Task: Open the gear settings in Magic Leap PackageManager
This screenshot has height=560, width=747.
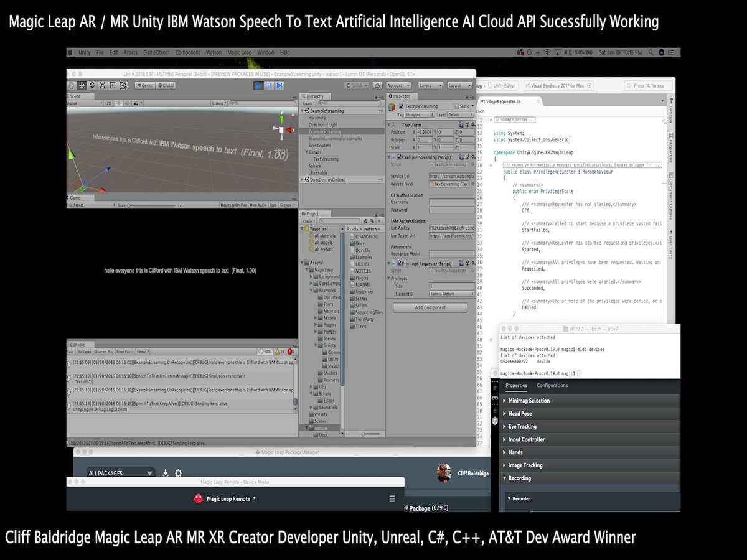Action: pyautogui.click(x=179, y=473)
